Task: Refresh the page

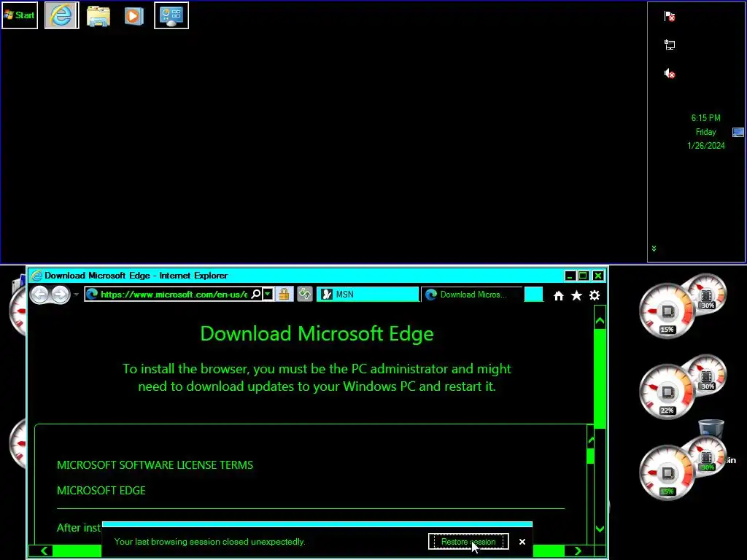Action: point(305,295)
